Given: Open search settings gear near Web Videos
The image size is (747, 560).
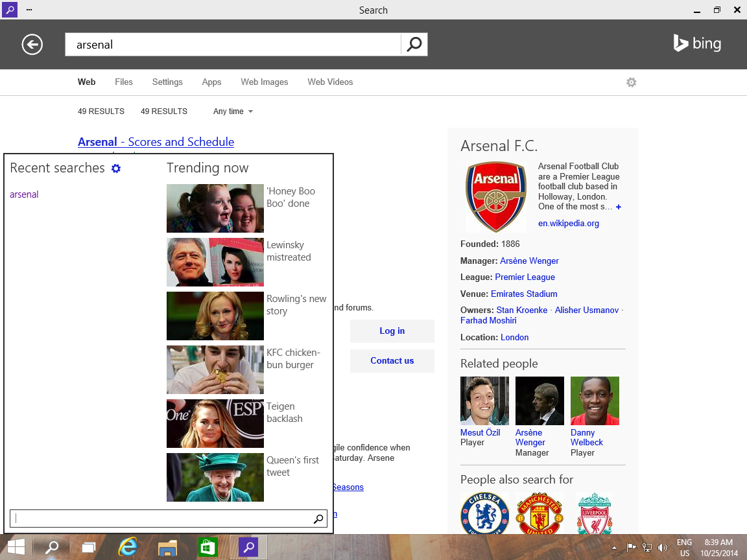Looking at the screenshot, I should pyautogui.click(x=631, y=82).
